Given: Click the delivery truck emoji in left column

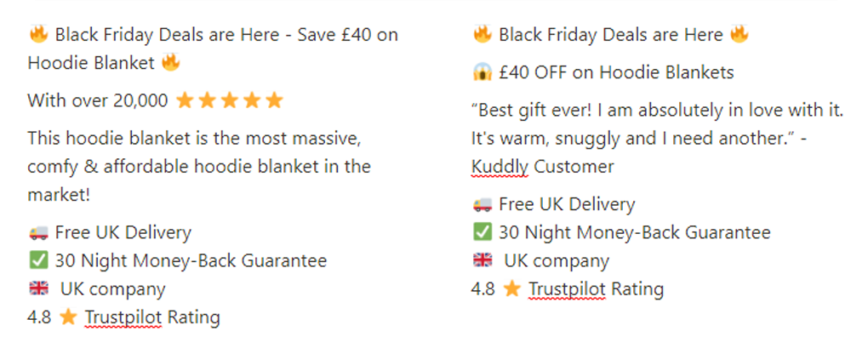Looking at the screenshot, I should [x=38, y=232].
